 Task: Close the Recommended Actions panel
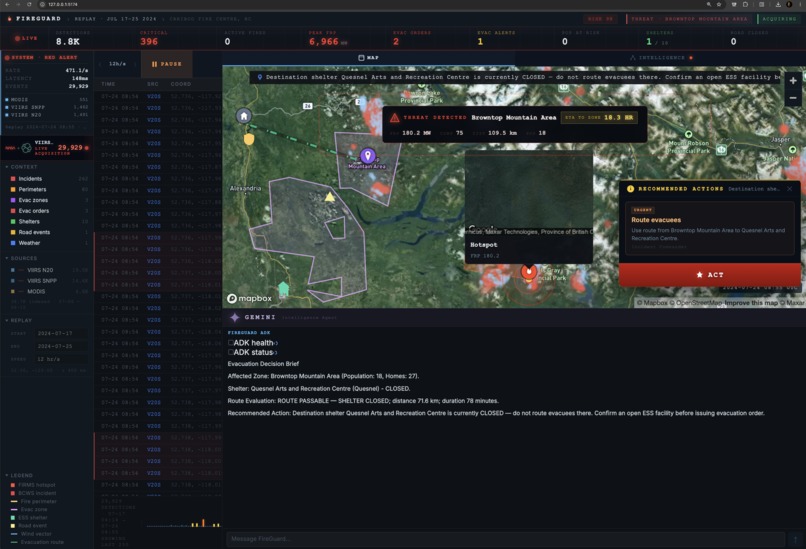790,189
